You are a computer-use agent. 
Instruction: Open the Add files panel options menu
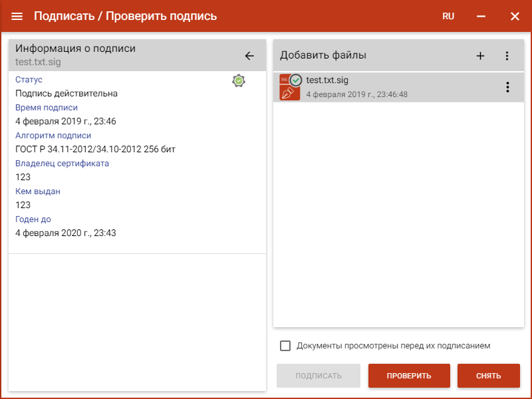pyautogui.click(x=507, y=56)
